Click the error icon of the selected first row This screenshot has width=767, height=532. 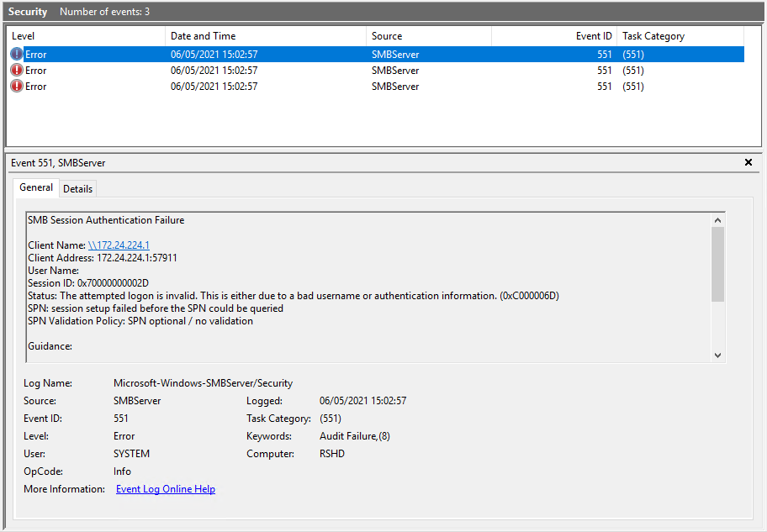click(17, 55)
